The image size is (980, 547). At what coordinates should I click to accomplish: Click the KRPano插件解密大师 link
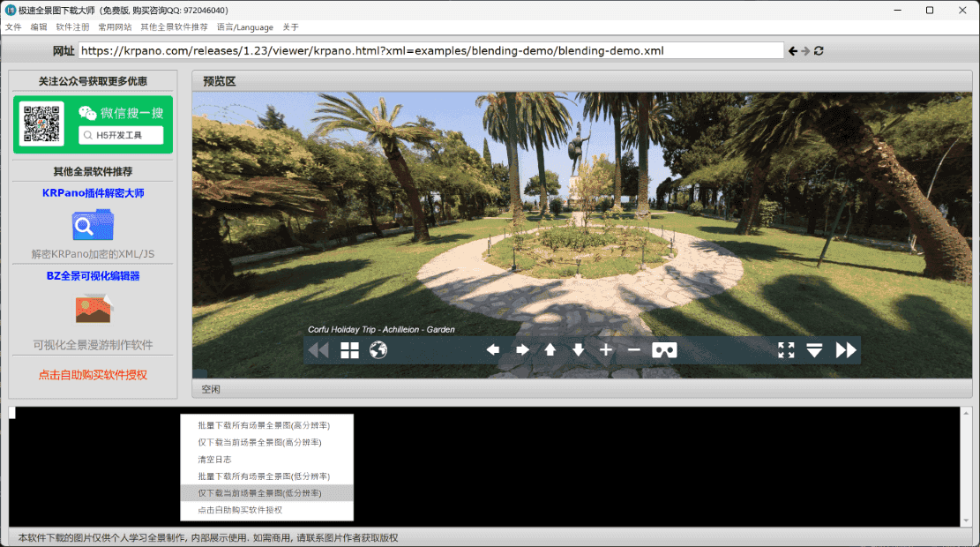click(93, 193)
